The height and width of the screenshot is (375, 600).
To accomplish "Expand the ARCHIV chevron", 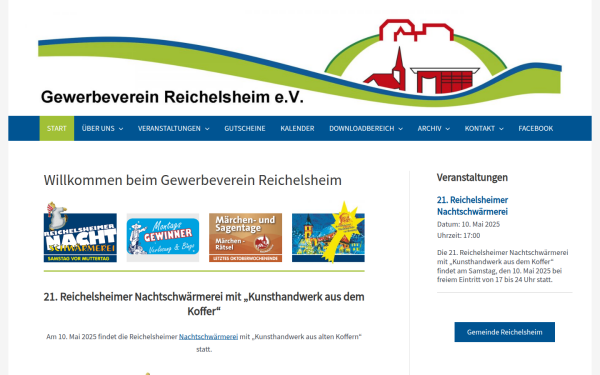I will point(448,129).
